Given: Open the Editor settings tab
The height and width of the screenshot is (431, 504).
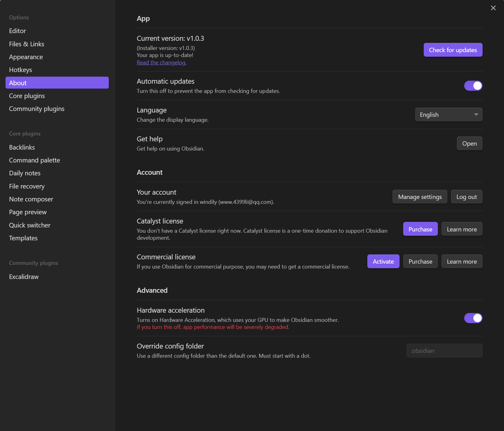Looking at the screenshot, I should (17, 31).
